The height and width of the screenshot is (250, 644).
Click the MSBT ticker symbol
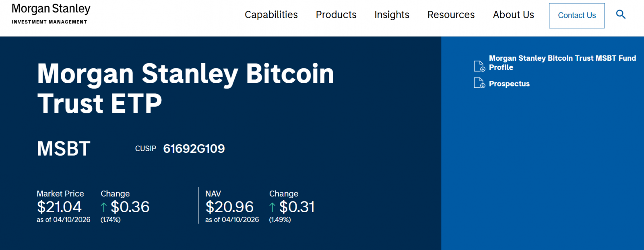tap(64, 149)
